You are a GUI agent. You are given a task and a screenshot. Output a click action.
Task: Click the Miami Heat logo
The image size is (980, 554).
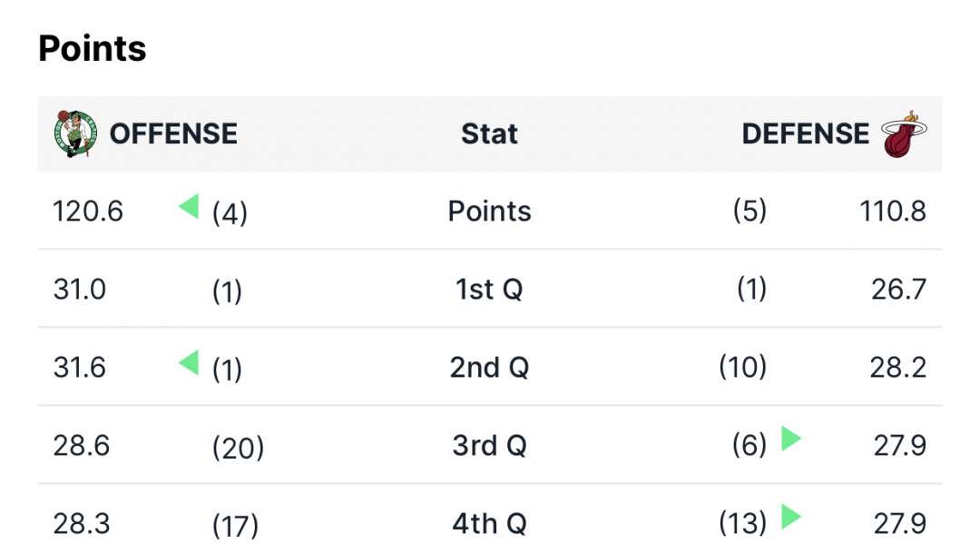pyautogui.click(x=903, y=134)
